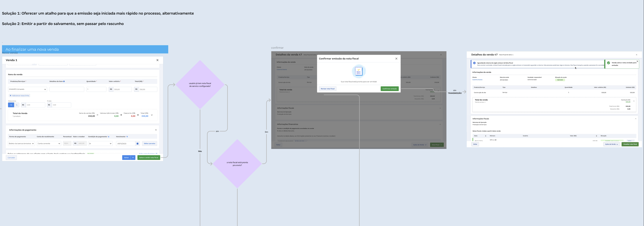
Task: Close the right Detalhes da venda 47 window
Action: 636,55
